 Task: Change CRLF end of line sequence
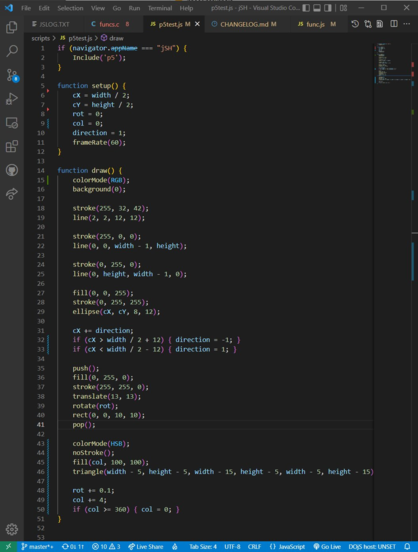[254, 547]
